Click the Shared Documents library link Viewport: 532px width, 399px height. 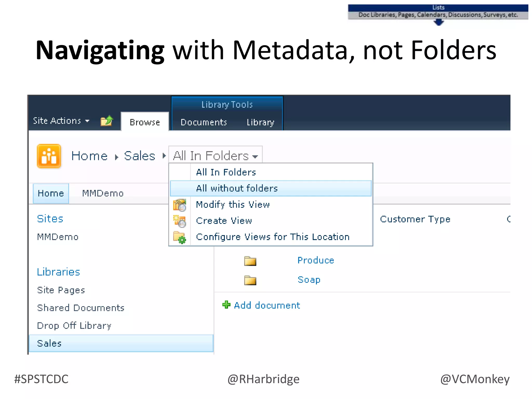coord(81,308)
